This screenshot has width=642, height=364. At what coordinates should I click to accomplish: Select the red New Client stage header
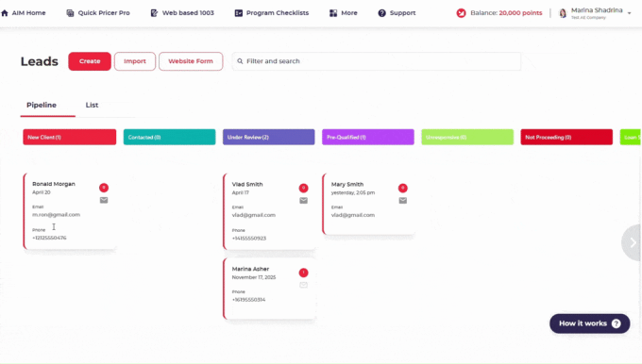(x=70, y=137)
